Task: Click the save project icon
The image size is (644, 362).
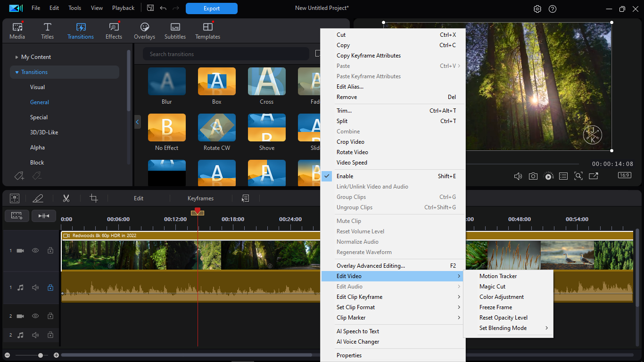Action: point(150,8)
